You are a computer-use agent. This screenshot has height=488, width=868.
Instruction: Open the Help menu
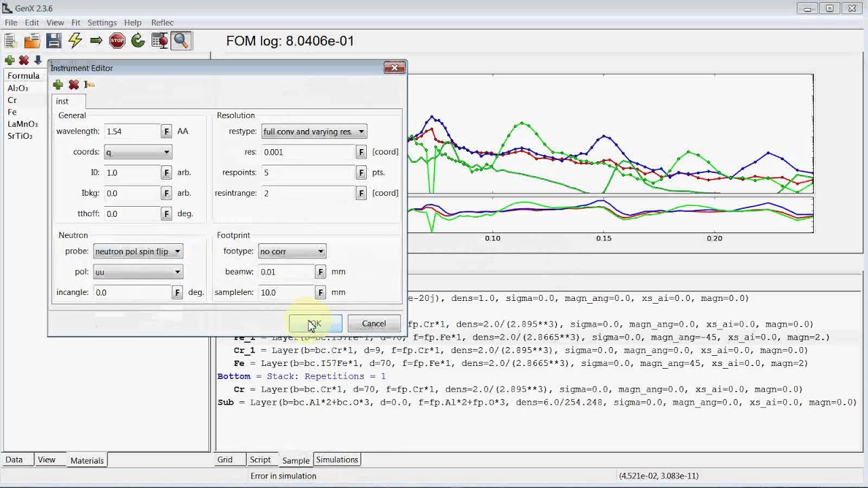coord(133,22)
